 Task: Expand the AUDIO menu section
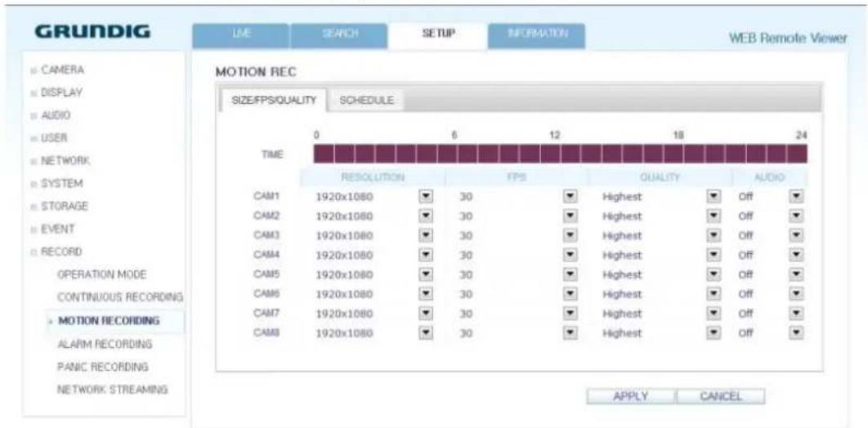pyautogui.click(x=51, y=115)
